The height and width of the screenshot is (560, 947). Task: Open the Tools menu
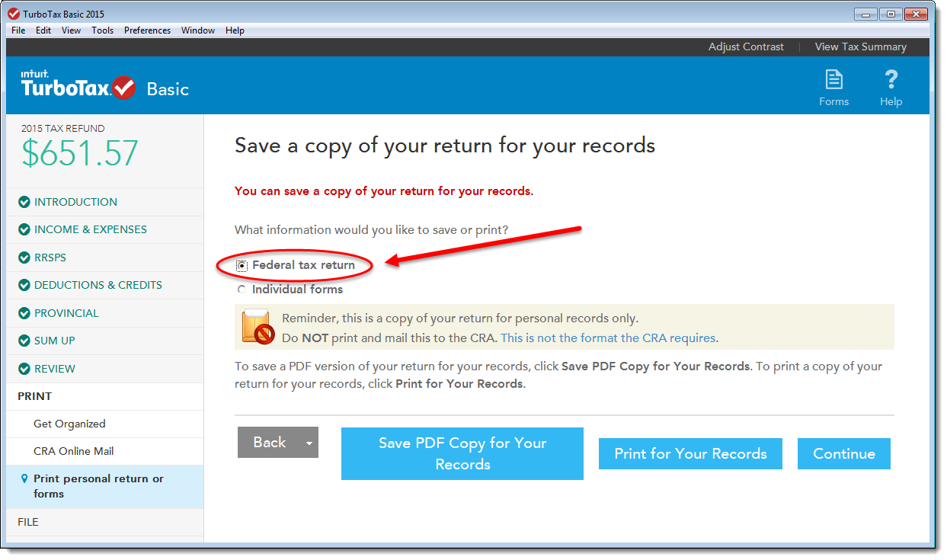(102, 30)
